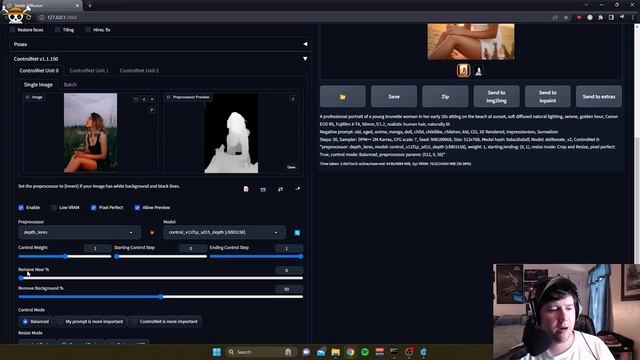Open a new browser tab
This screenshot has height=360, width=640.
click(x=90, y=6)
